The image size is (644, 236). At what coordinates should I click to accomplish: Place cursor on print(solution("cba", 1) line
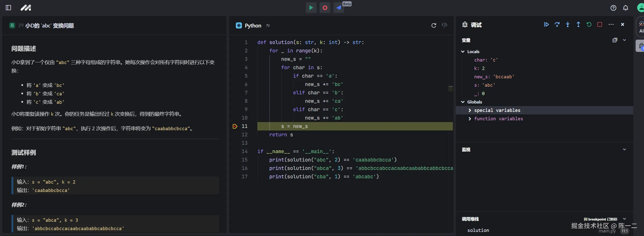pyautogui.click(x=324, y=176)
